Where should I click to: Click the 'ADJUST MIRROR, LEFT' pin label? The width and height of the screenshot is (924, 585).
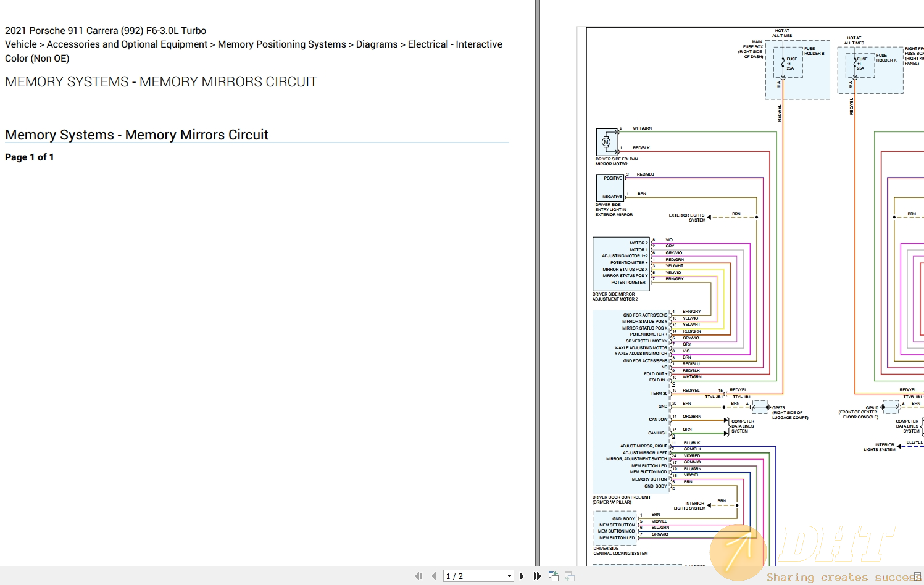click(x=645, y=453)
